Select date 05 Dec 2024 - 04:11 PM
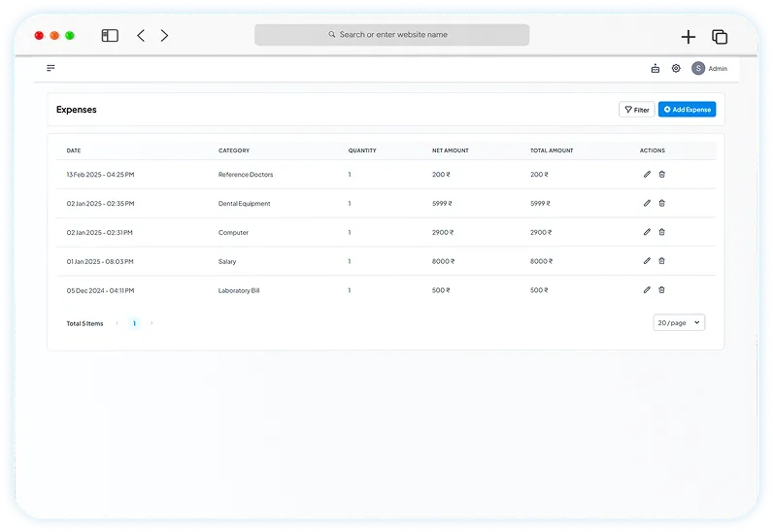 point(100,291)
